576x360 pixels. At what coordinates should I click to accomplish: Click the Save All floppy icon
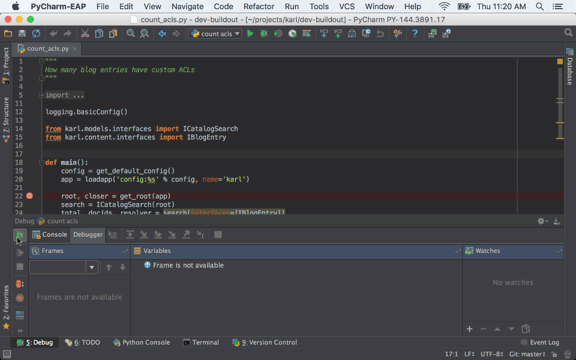(x=22, y=34)
